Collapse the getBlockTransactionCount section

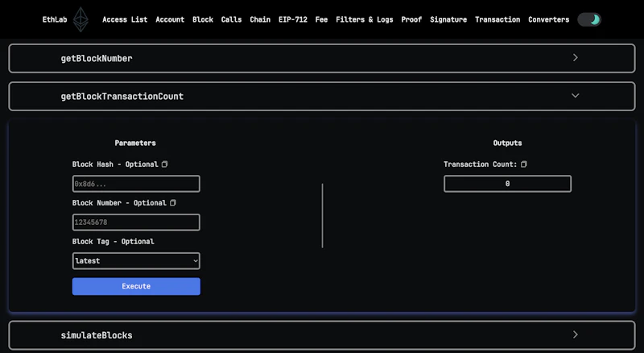coord(322,96)
